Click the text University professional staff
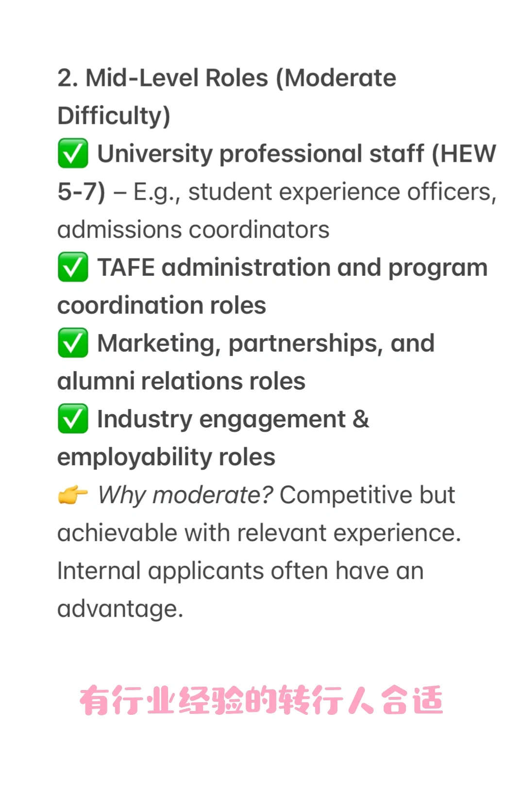Viewport: 522px width, 812px height. point(261,154)
